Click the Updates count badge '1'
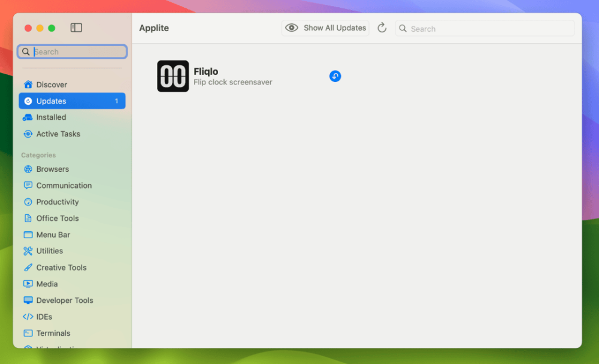 [x=117, y=101]
